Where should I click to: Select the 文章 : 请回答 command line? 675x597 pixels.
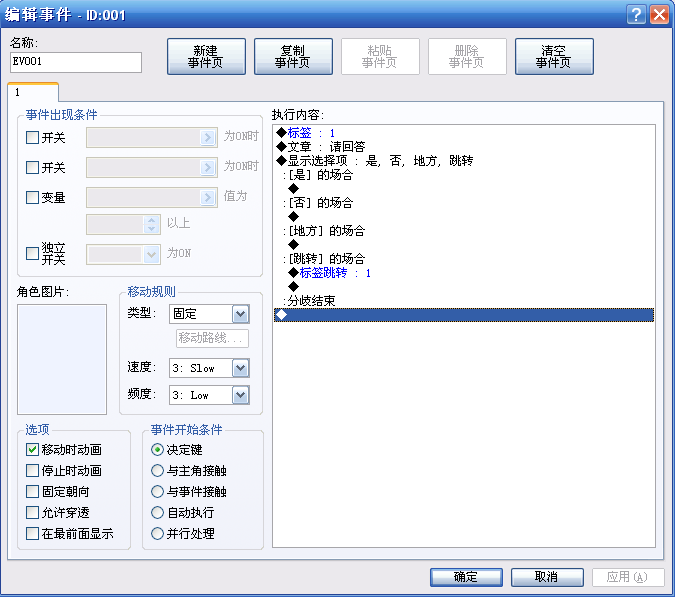[x=464, y=147]
